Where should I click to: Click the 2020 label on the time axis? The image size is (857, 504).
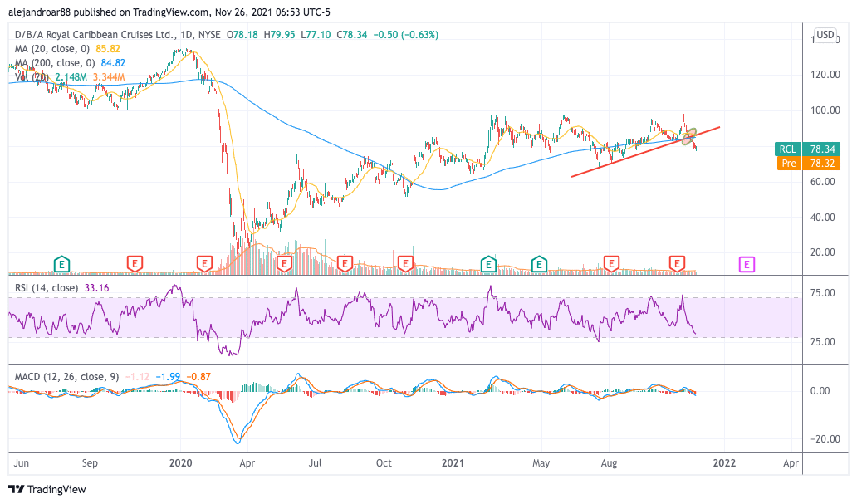(181, 463)
